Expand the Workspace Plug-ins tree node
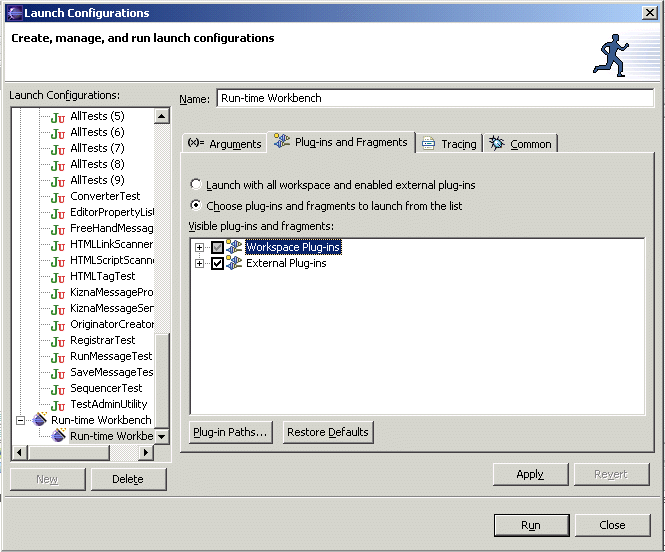Viewport: 665px width, 552px height. [x=200, y=247]
